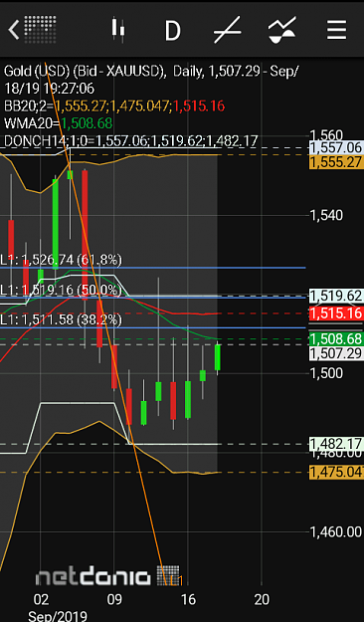This screenshot has width=364, height=622.
Task: Select the 1,526.74 (61.8%) Fibonacci label
Action: point(61,260)
